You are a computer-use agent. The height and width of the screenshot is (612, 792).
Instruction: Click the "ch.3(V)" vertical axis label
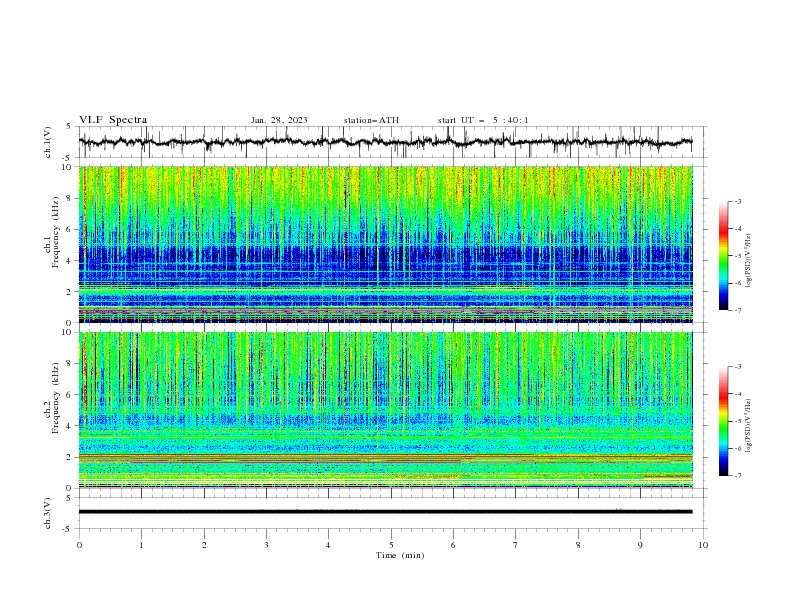point(48,513)
